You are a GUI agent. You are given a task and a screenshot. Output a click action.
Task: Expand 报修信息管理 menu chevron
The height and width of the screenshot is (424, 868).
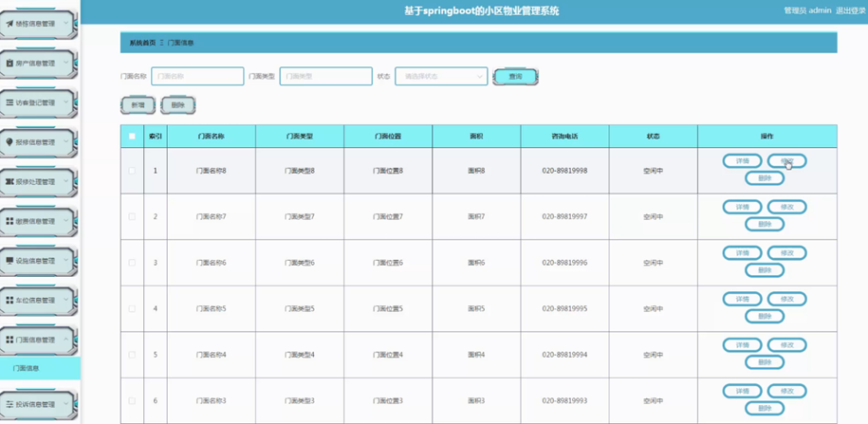point(65,141)
